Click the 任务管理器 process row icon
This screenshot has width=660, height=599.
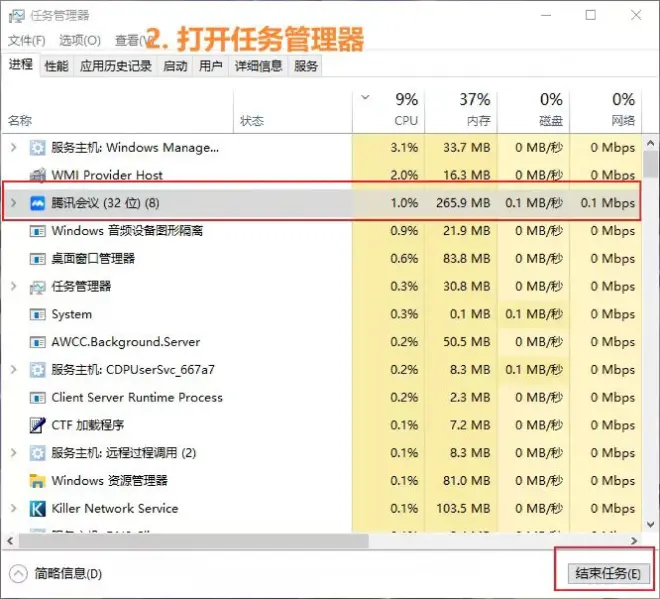37,287
